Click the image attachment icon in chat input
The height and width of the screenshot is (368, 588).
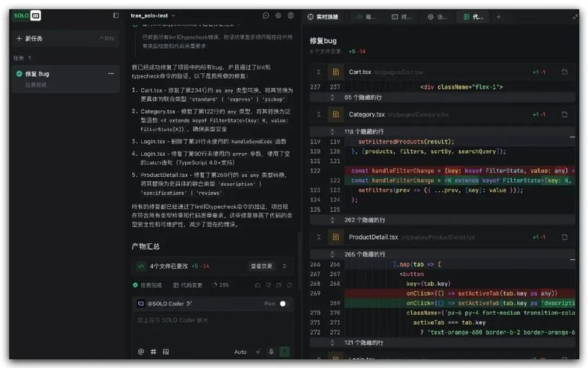coord(165,352)
